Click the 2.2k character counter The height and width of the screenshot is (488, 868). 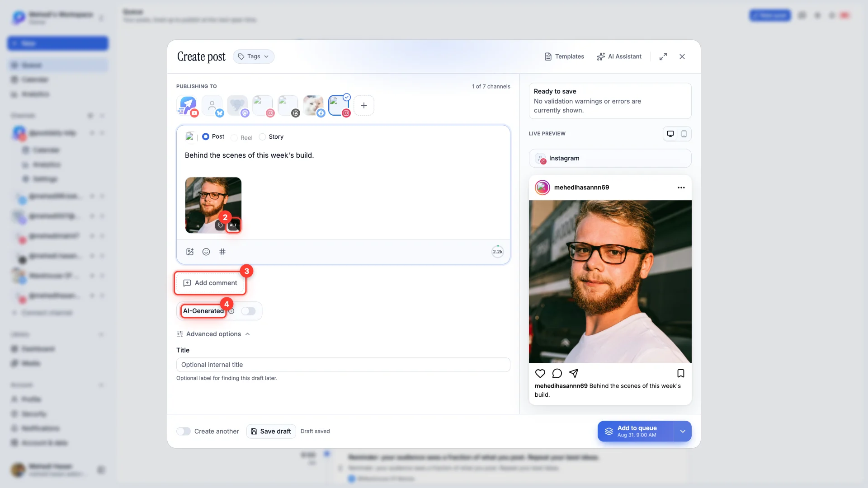click(x=498, y=252)
